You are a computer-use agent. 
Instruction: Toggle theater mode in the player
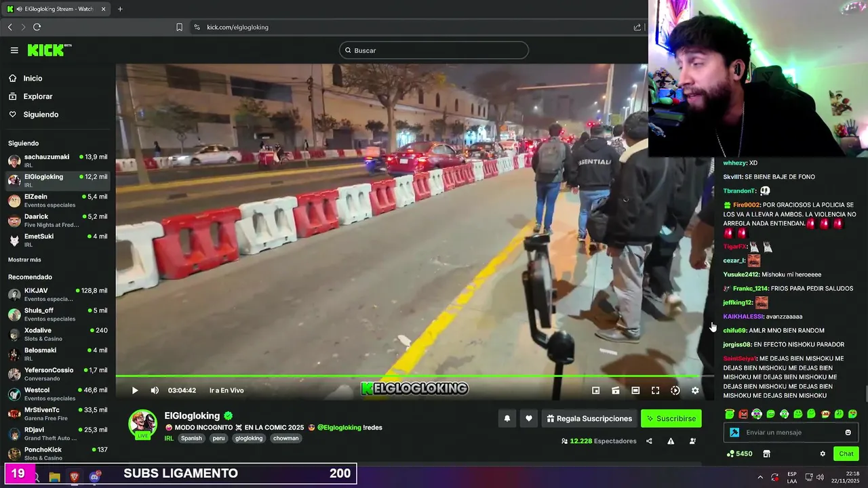tap(635, 390)
